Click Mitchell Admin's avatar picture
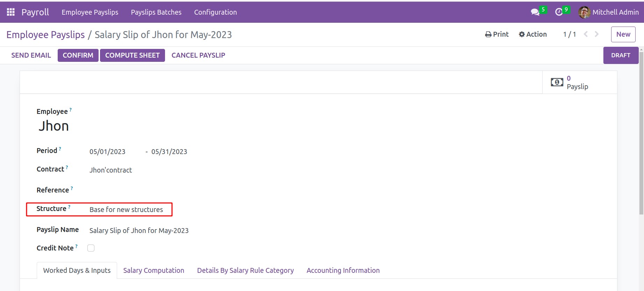The width and height of the screenshot is (644, 291). pos(584,12)
